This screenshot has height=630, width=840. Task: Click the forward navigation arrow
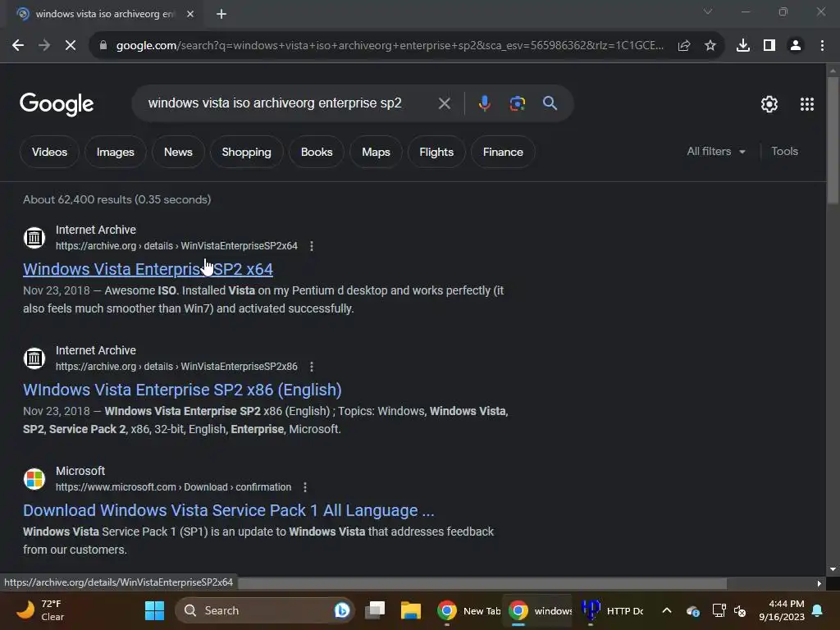[44, 46]
